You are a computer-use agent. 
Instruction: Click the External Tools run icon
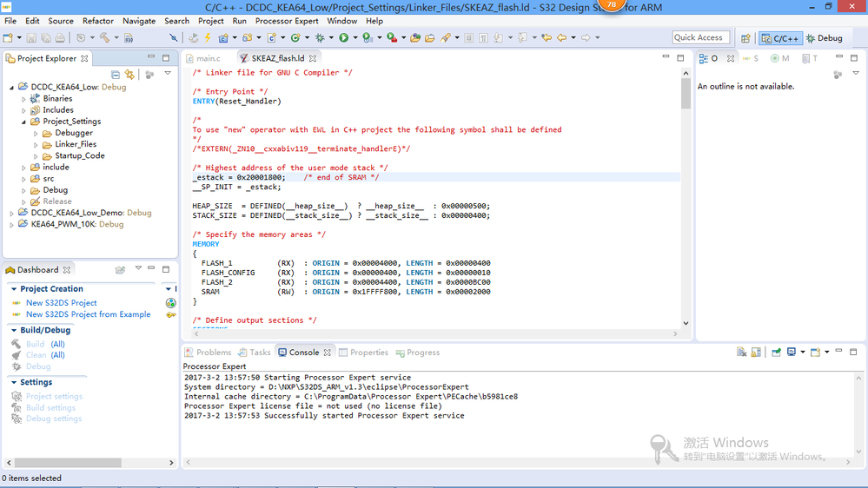(x=391, y=37)
